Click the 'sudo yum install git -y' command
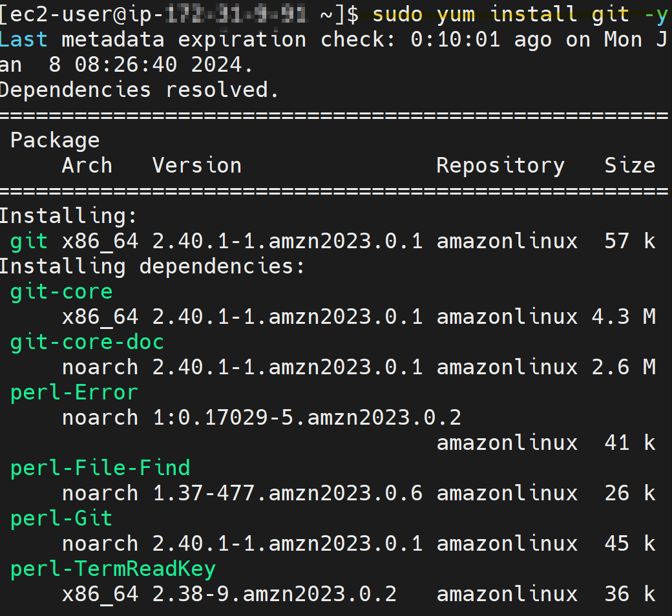Viewport: 672px width, 616px height. [520, 15]
